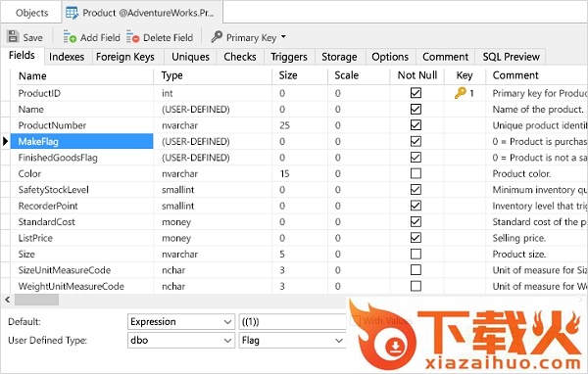Viewport: 588px width, 374px height.
Task: Click the table icon on Product tab
Action: tap(72, 13)
